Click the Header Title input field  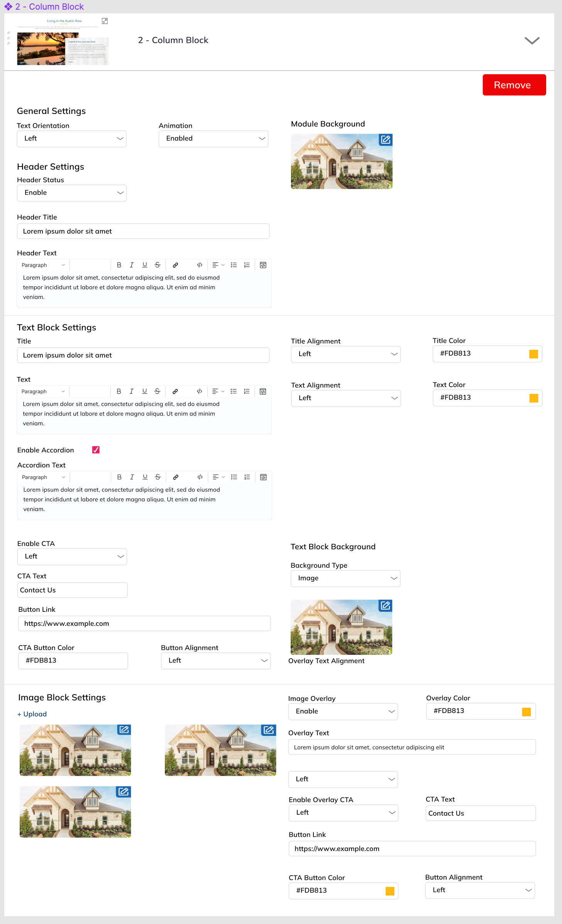(143, 231)
